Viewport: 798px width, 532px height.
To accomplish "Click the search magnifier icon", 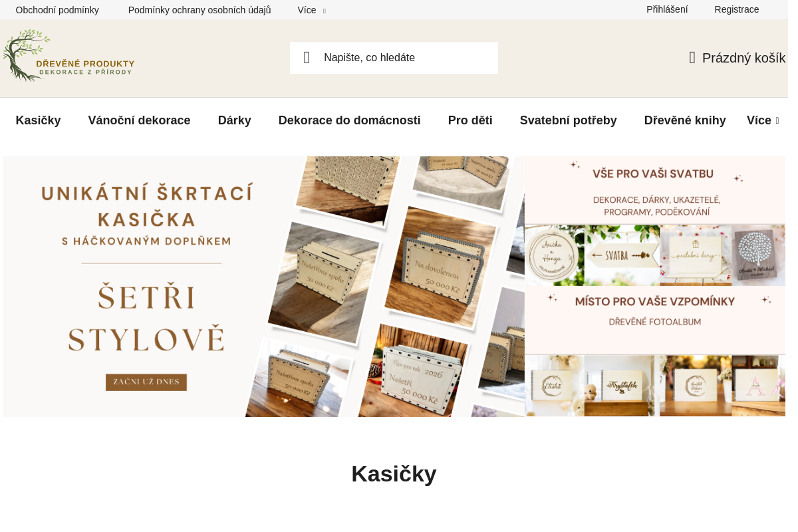I will 307,58.
